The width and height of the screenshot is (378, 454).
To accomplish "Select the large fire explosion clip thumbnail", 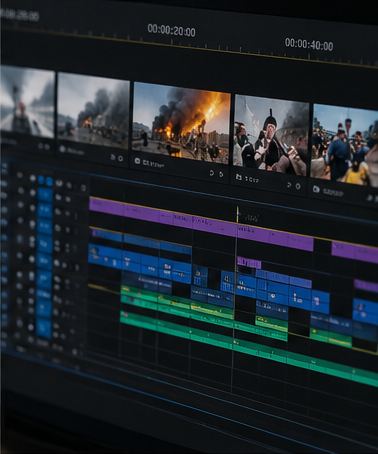I will (x=181, y=123).
